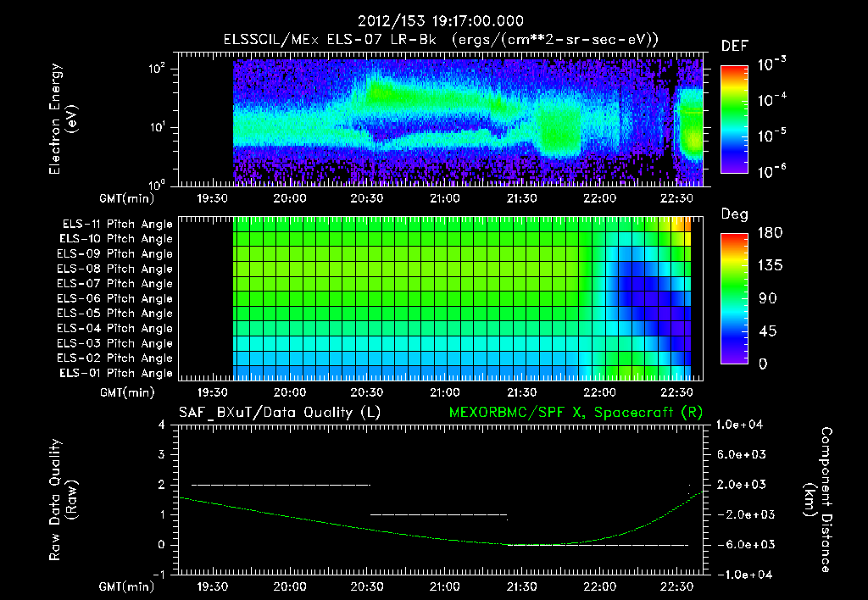
Task: Click the Component Distance (km) axis label
Action: [818, 500]
